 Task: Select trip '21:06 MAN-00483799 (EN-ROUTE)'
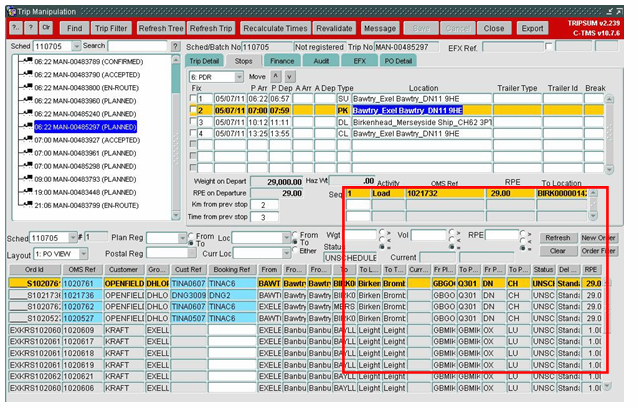(x=86, y=205)
